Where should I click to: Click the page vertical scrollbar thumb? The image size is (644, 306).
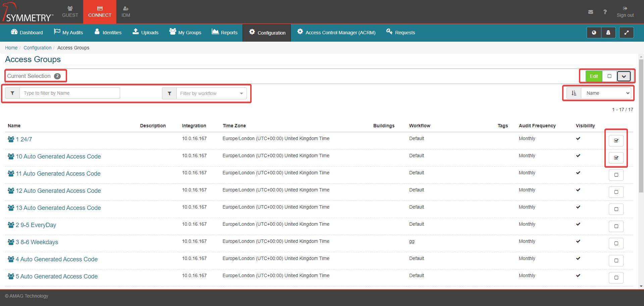641,126
